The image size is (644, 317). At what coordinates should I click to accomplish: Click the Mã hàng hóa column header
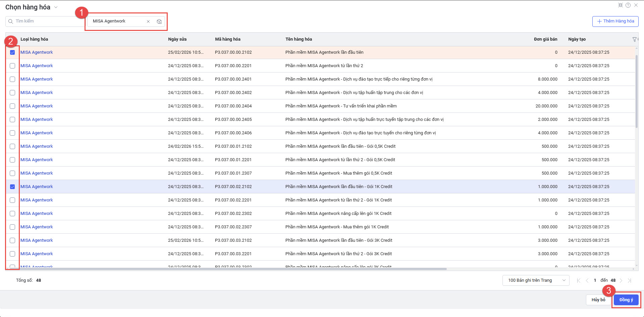tap(228, 39)
